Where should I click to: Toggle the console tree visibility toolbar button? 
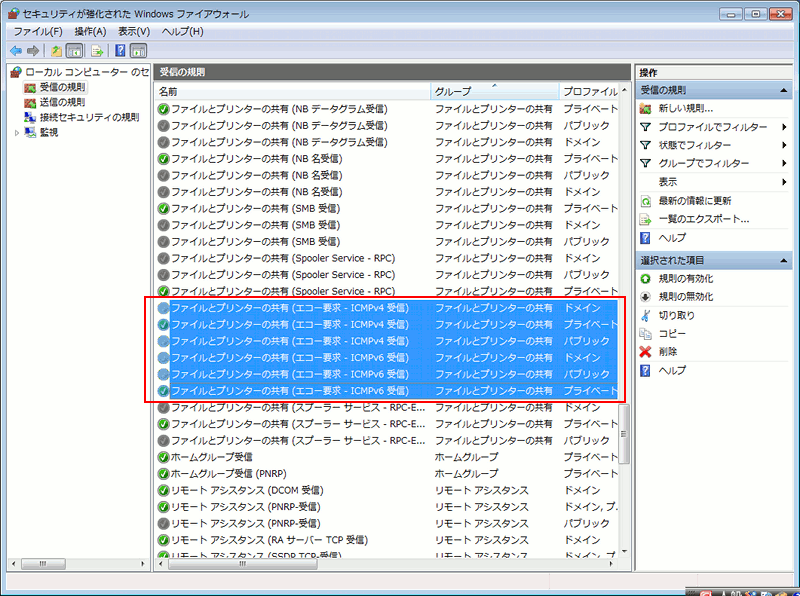pyautogui.click(x=74, y=51)
